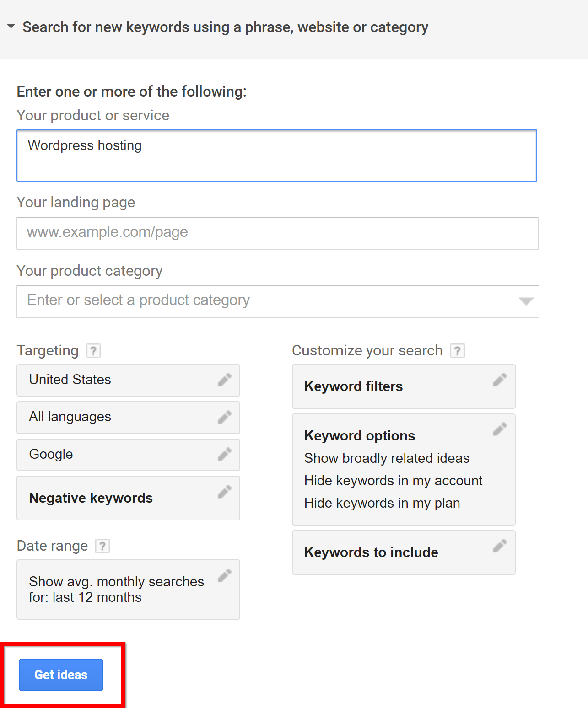Edit date range pencil icon

pos(224,575)
